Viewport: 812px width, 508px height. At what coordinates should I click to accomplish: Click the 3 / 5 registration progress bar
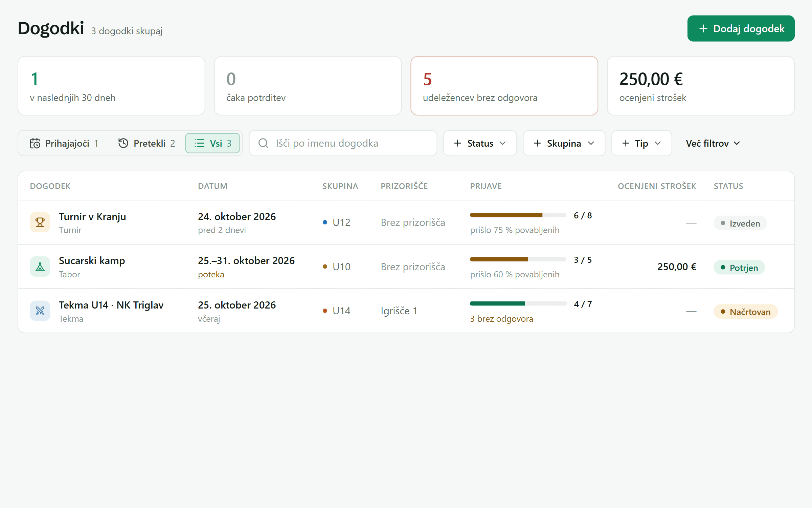pyautogui.click(x=518, y=259)
